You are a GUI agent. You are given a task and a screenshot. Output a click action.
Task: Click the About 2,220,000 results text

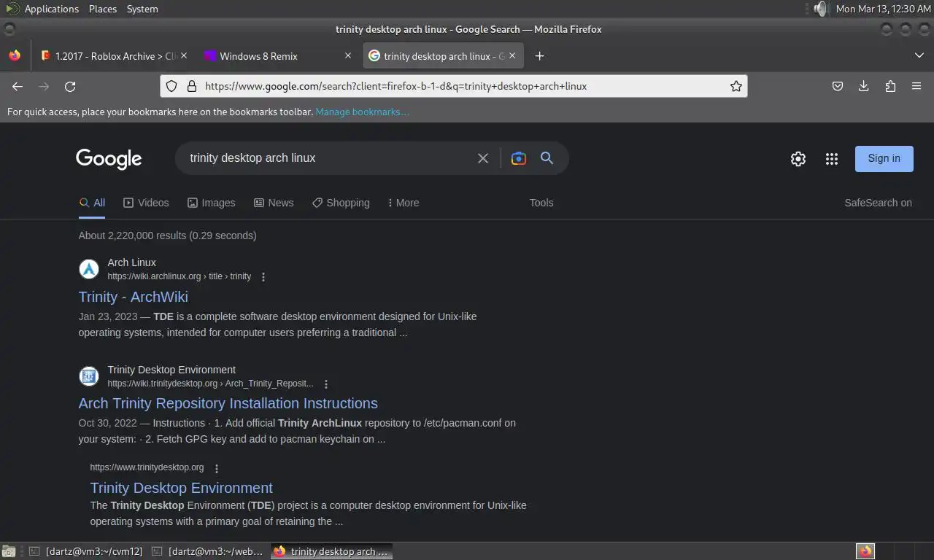pyautogui.click(x=168, y=236)
